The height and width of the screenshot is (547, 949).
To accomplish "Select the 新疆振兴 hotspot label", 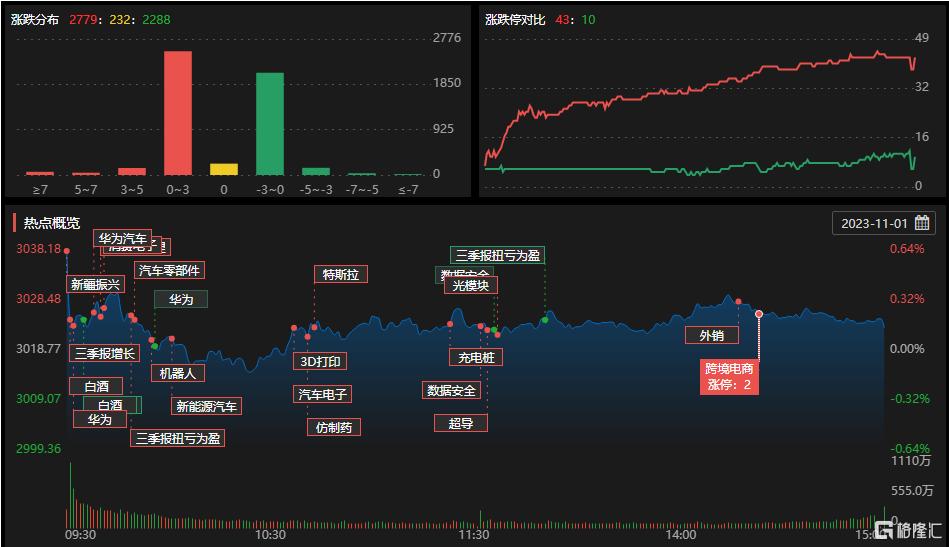I will 95,284.
